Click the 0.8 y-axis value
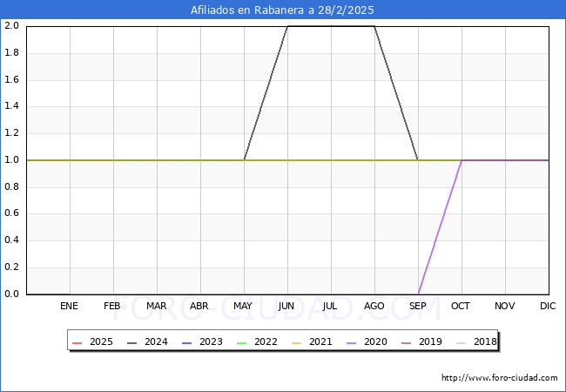Viewport: 566px width, 392px height. (x=11, y=186)
